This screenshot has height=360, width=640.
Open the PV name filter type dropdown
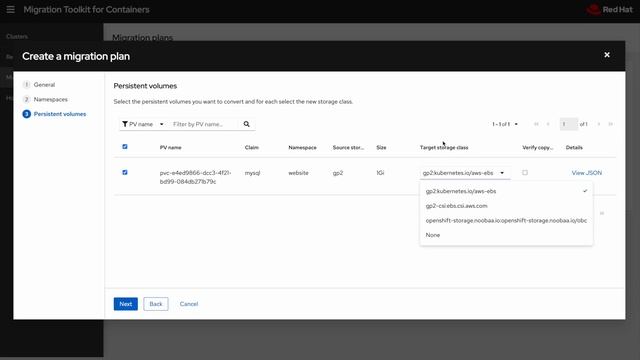click(143, 124)
